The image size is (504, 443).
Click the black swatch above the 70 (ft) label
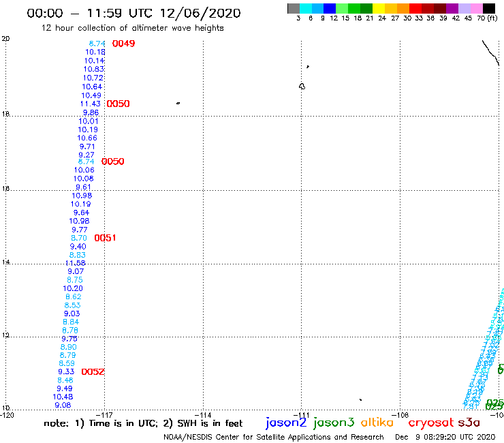pos(489,8)
